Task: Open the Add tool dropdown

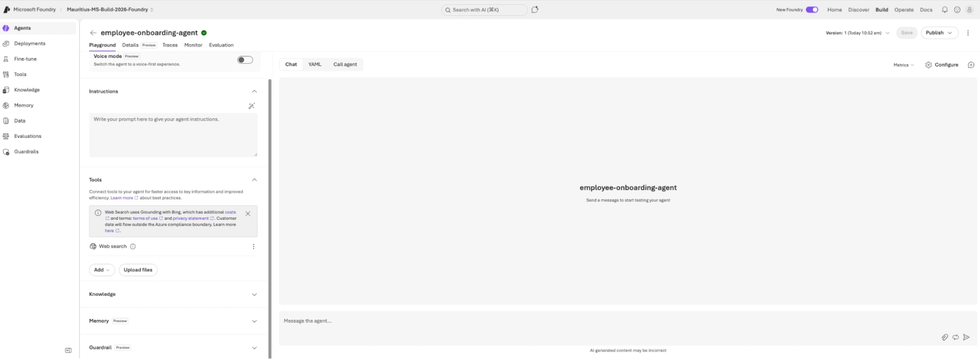Action: (102, 270)
